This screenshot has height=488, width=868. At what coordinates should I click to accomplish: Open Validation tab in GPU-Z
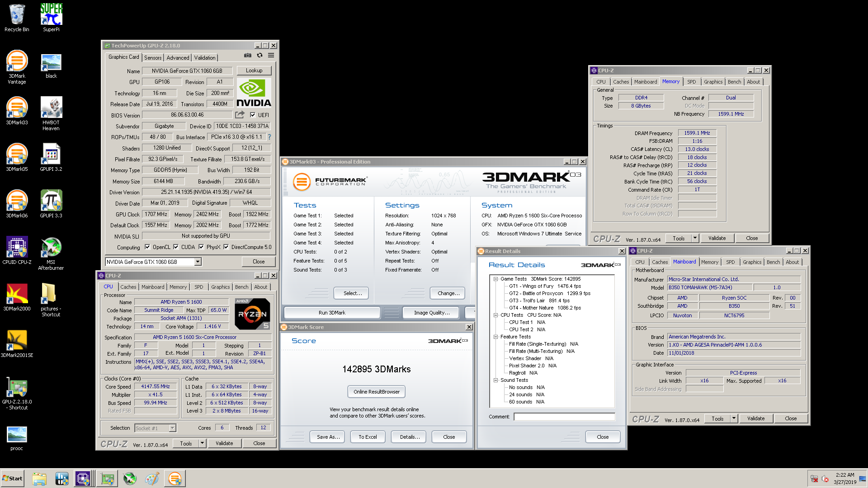pyautogui.click(x=205, y=58)
